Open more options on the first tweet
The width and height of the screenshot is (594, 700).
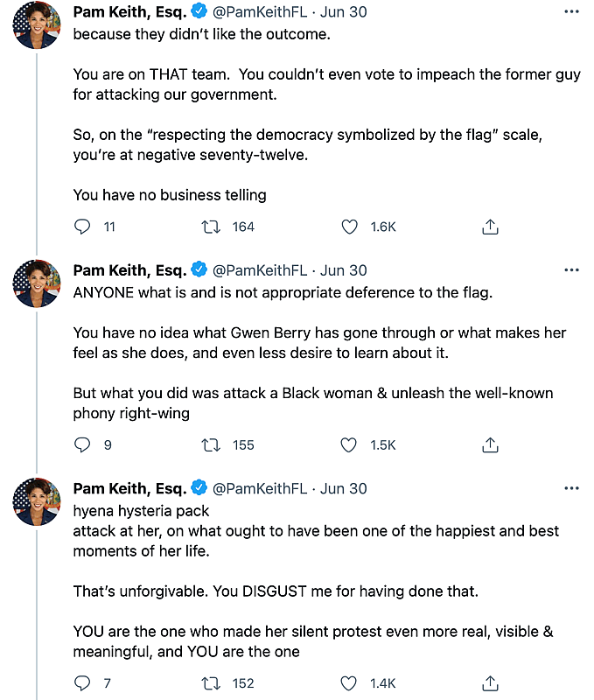pyautogui.click(x=571, y=12)
